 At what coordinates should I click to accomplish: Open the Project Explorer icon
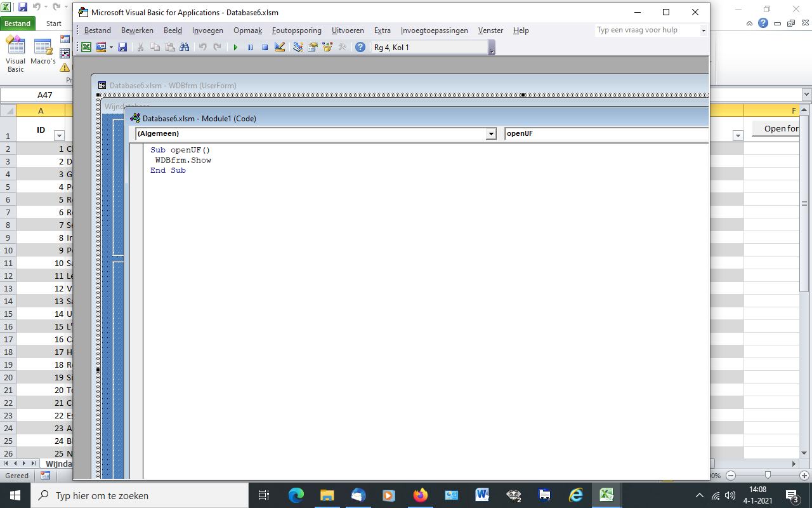pos(298,47)
